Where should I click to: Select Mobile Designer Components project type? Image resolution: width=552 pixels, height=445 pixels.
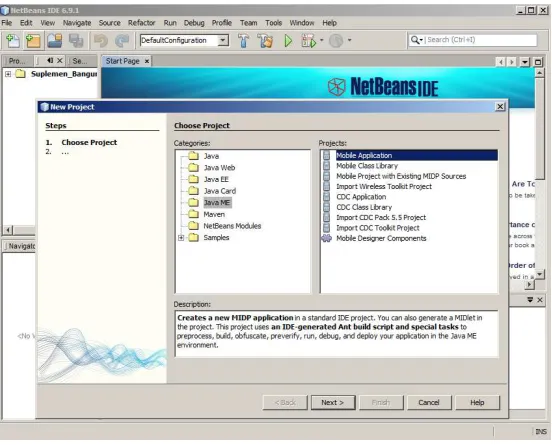[381, 238]
